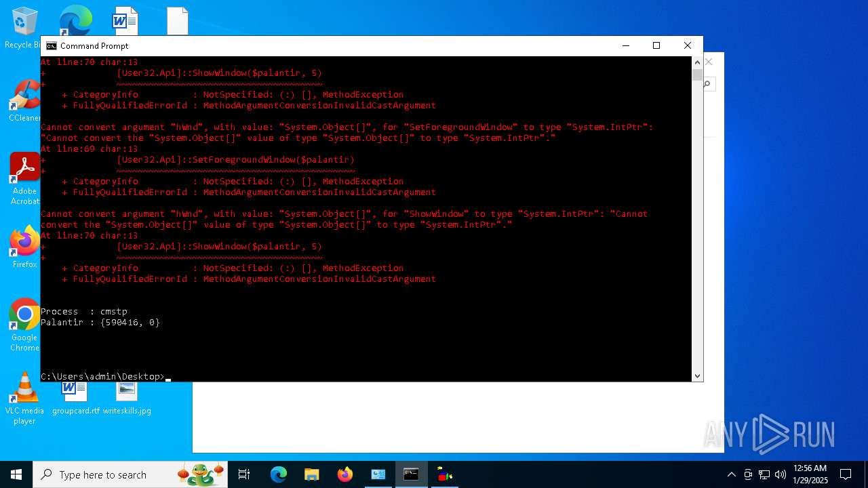The height and width of the screenshot is (488, 868).
Task: Click the Word document icon on the desktop top row
Action: click(125, 20)
